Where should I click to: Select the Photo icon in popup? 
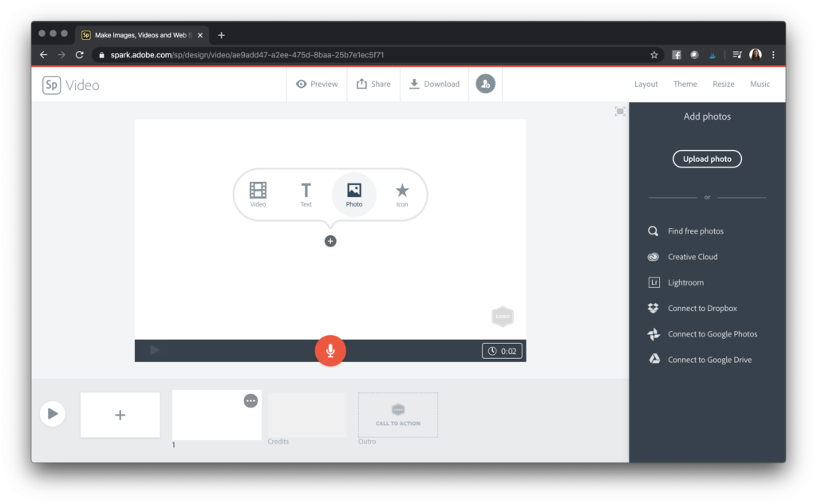[x=354, y=191]
